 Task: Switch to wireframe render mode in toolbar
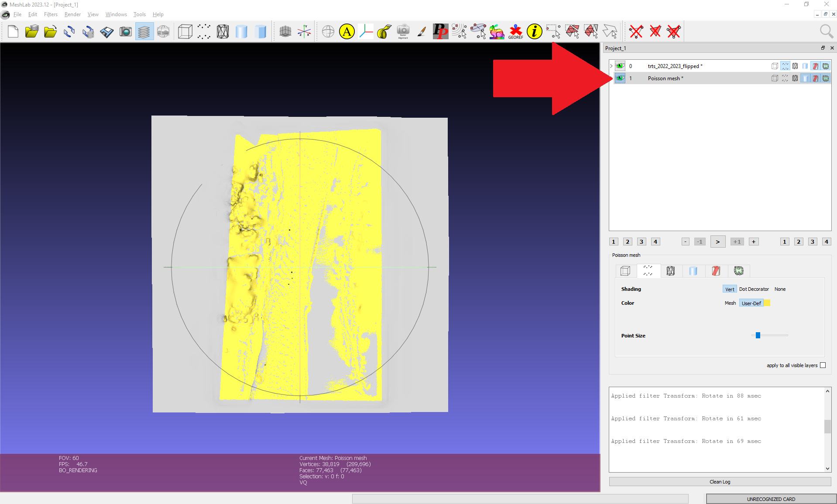tap(223, 31)
